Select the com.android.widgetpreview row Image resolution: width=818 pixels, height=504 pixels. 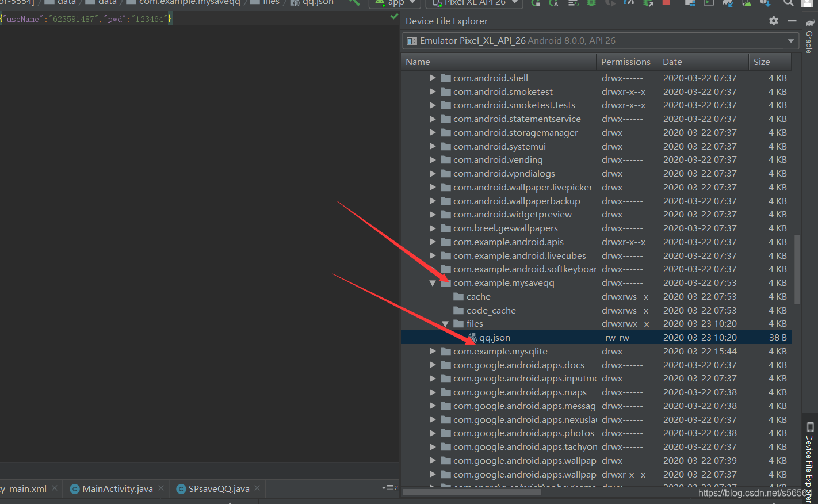click(596, 215)
